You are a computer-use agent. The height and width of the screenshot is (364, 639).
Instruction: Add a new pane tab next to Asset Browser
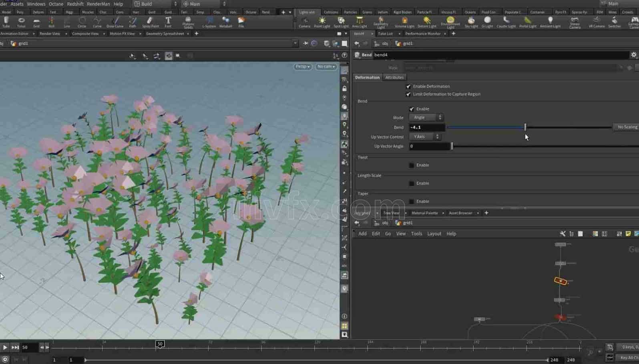[486, 213]
